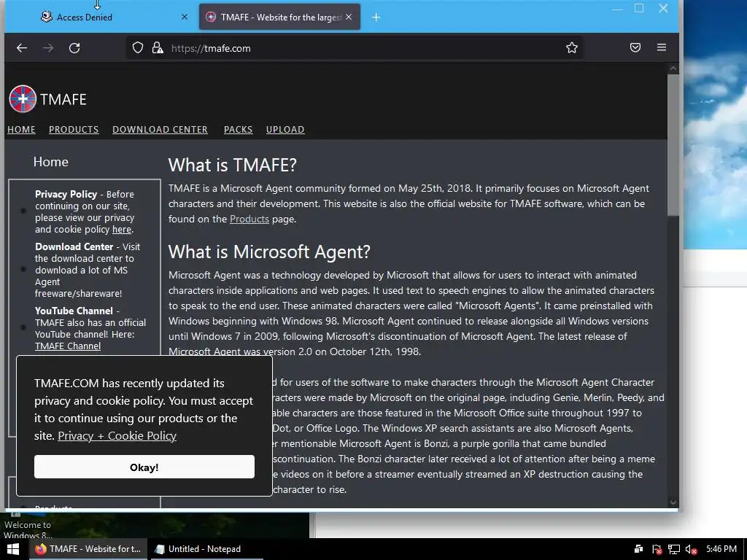Open the PACKS nav link
Screen dimensions: 747x560
tap(239, 130)
